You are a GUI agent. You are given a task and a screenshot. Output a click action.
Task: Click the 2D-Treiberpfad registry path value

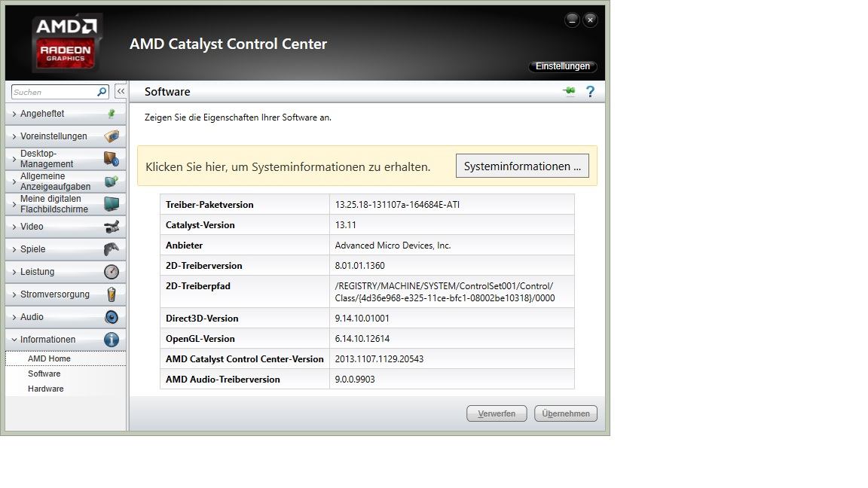coord(445,291)
